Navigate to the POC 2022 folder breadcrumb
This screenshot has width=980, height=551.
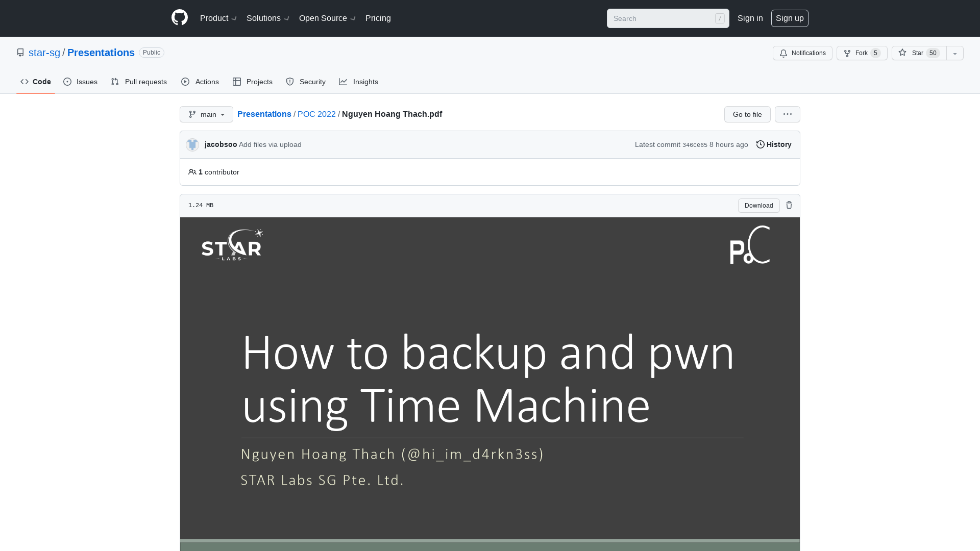tap(316, 114)
